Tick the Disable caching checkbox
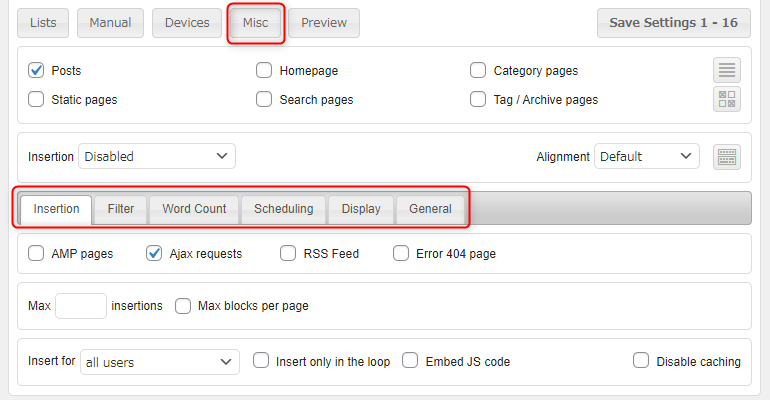This screenshot has width=770, height=400. pos(642,361)
